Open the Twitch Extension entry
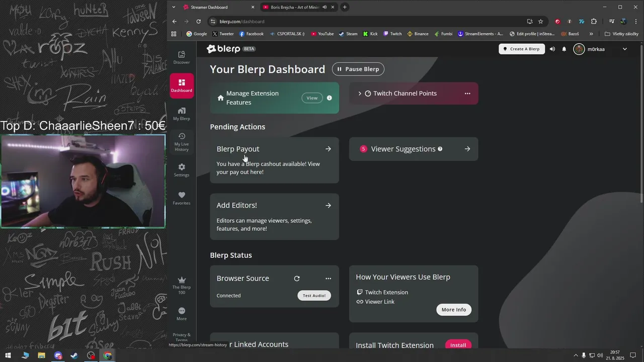The height and width of the screenshot is (362, 644). click(382, 292)
